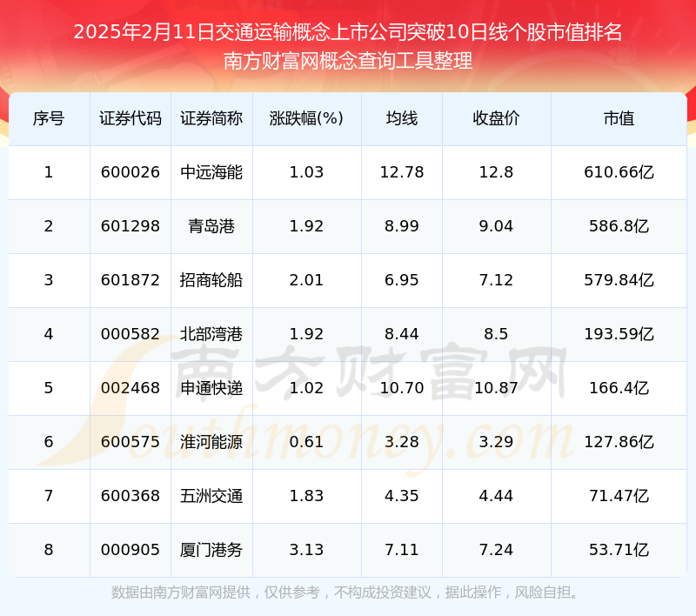The image size is (696, 616).
Task: Select market cap 166.4亿
Action: (619, 388)
